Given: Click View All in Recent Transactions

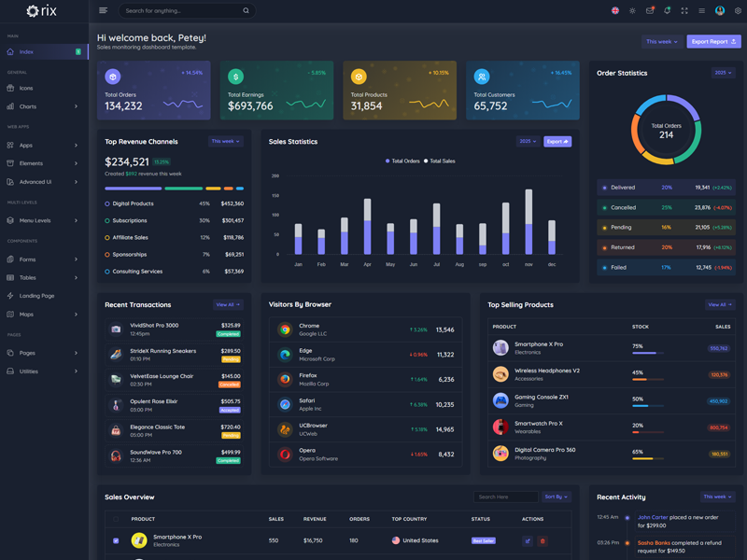Looking at the screenshot, I should coord(228,304).
